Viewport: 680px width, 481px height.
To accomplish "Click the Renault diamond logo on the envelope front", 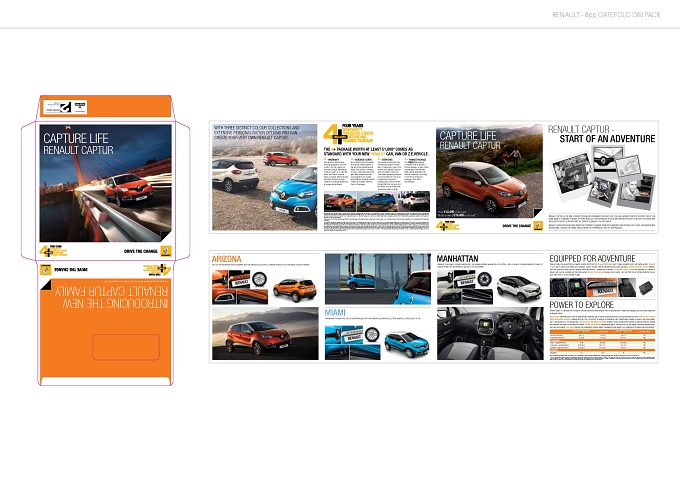I will 166,251.
